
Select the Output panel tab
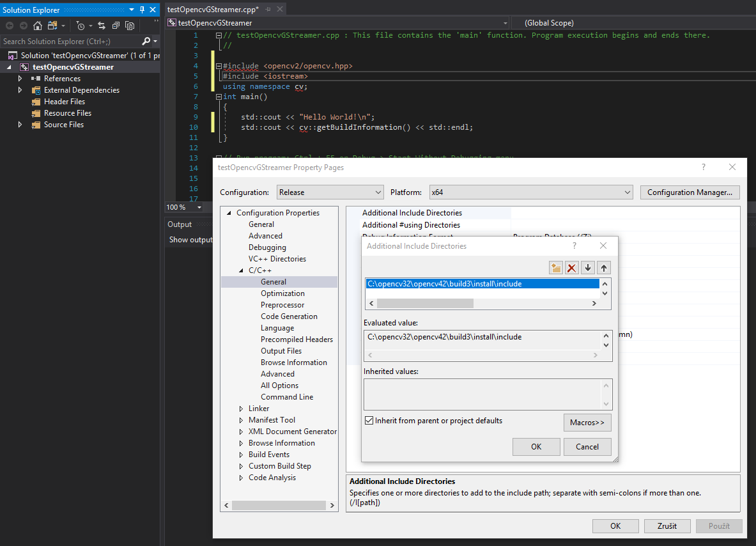point(180,224)
